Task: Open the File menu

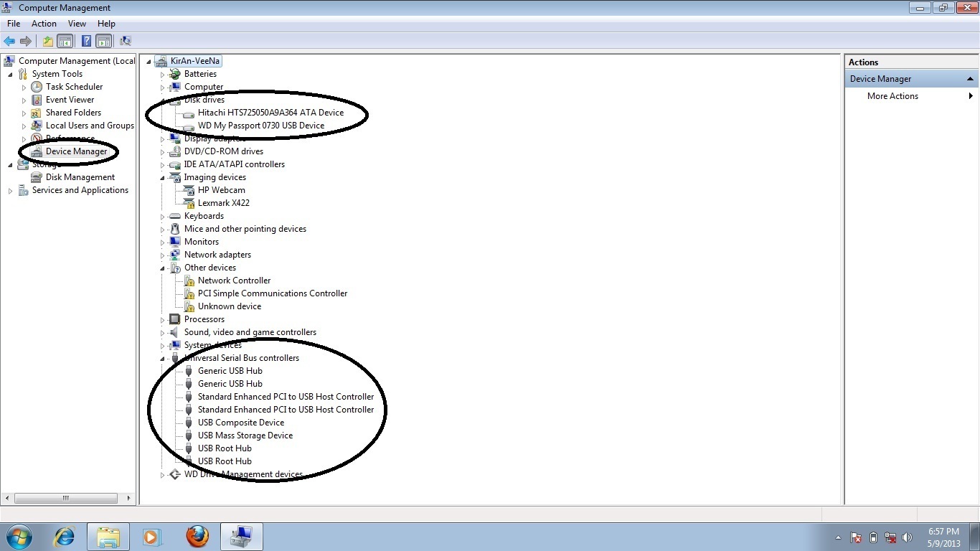Action: click(14, 24)
